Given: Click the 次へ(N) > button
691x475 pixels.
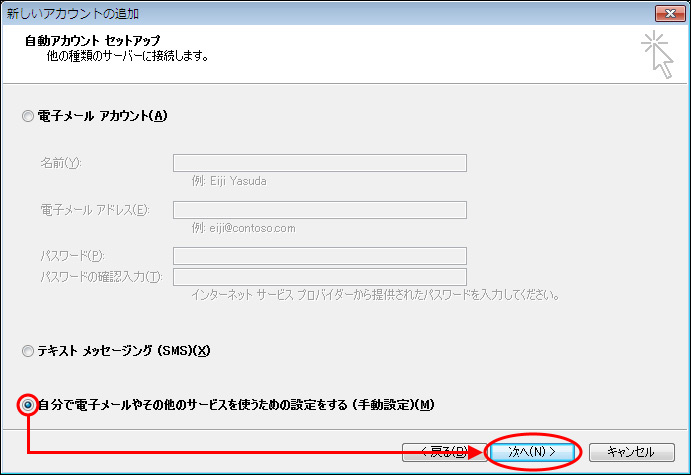Looking at the screenshot, I should [532, 452].
